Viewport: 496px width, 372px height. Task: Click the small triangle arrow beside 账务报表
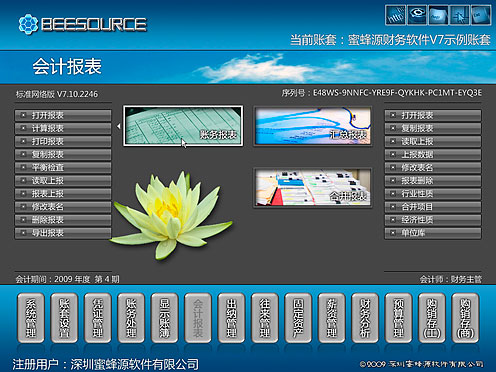(119, 126)
